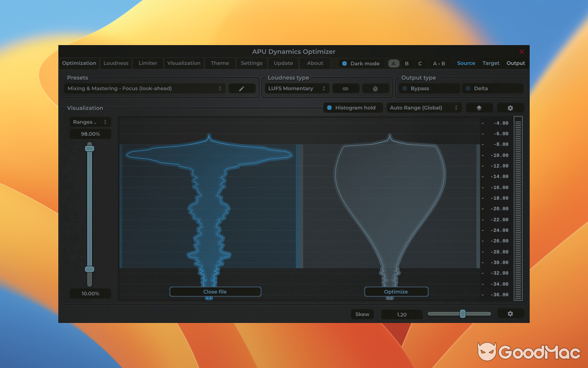Open visualization settings with the gear icon
Viewport: 588px width, 368px height.
click(x=510, y=108)
